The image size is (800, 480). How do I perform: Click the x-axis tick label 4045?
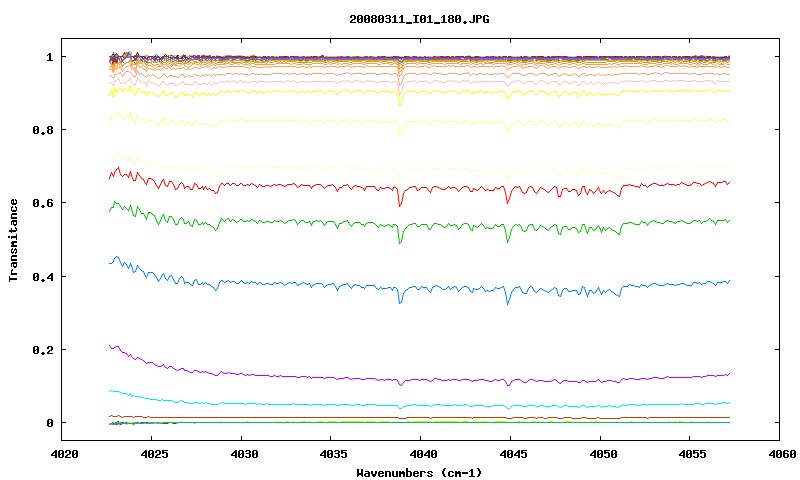coord(513,454)
